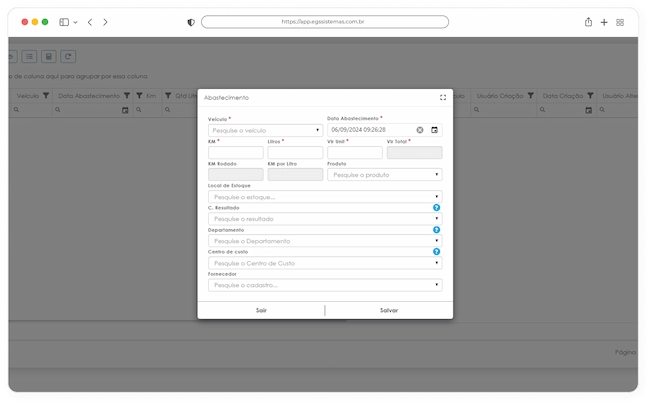Show help for Departamento
The height and width of the screenshot is (404, 650).
click(x=436, y=230)
